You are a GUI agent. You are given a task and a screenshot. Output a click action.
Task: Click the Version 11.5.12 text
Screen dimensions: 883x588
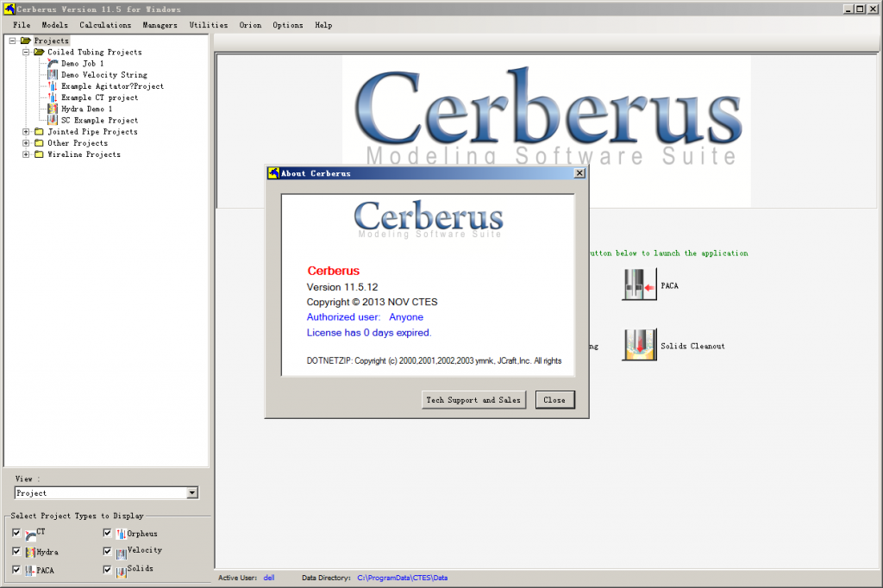[x=342, y=287]
